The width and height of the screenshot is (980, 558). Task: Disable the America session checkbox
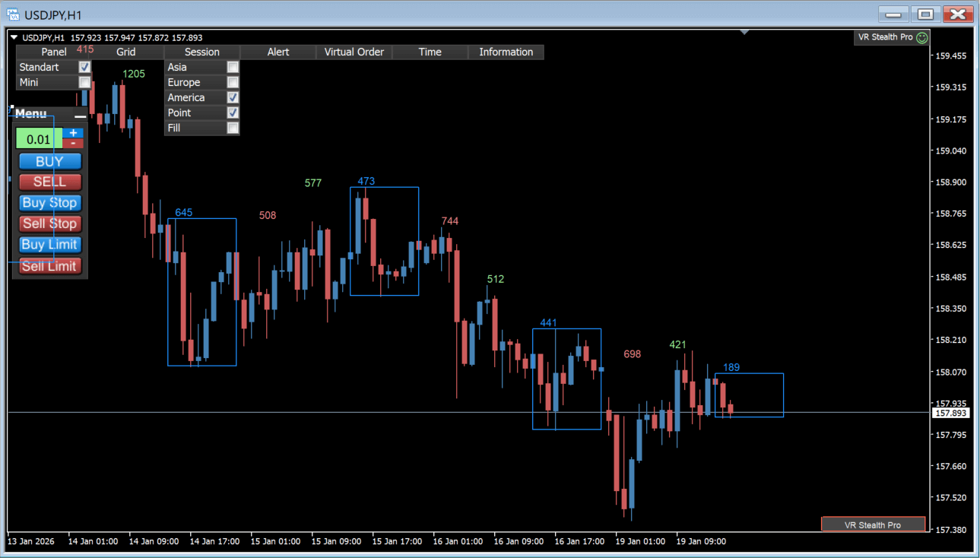point(233,97)
